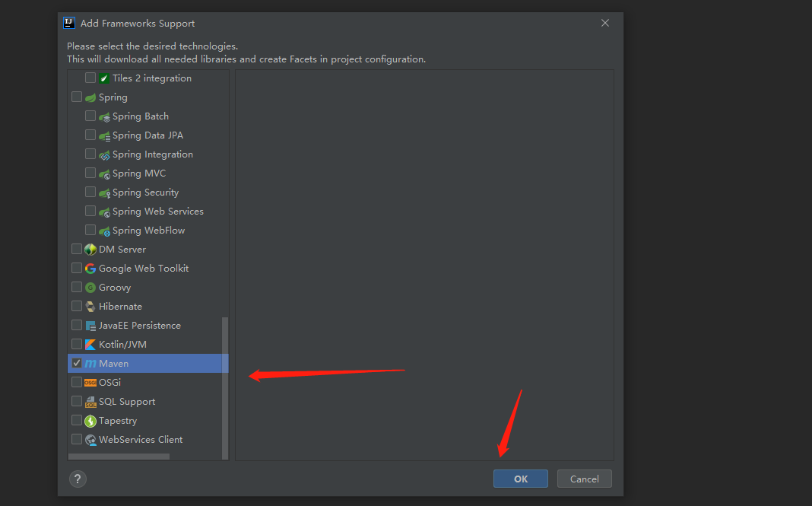Click the Kotlin/JVM icon

point(90,345)
